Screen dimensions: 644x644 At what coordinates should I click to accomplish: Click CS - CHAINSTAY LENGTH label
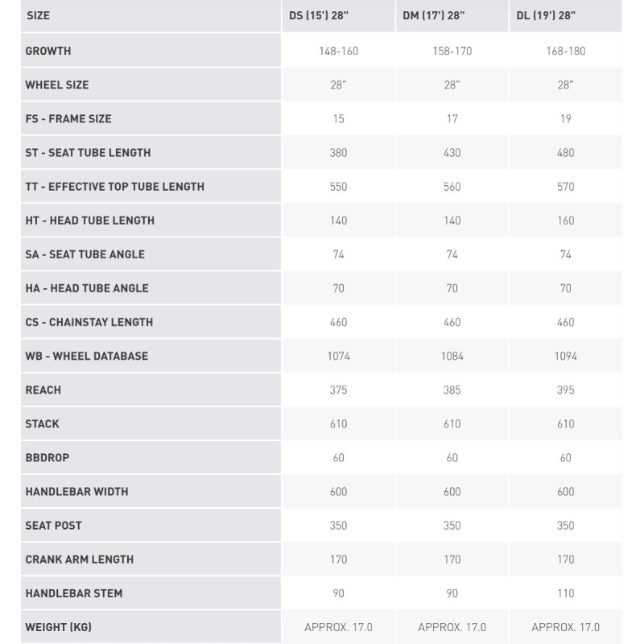pyautogui.click(x=89, y=322)
